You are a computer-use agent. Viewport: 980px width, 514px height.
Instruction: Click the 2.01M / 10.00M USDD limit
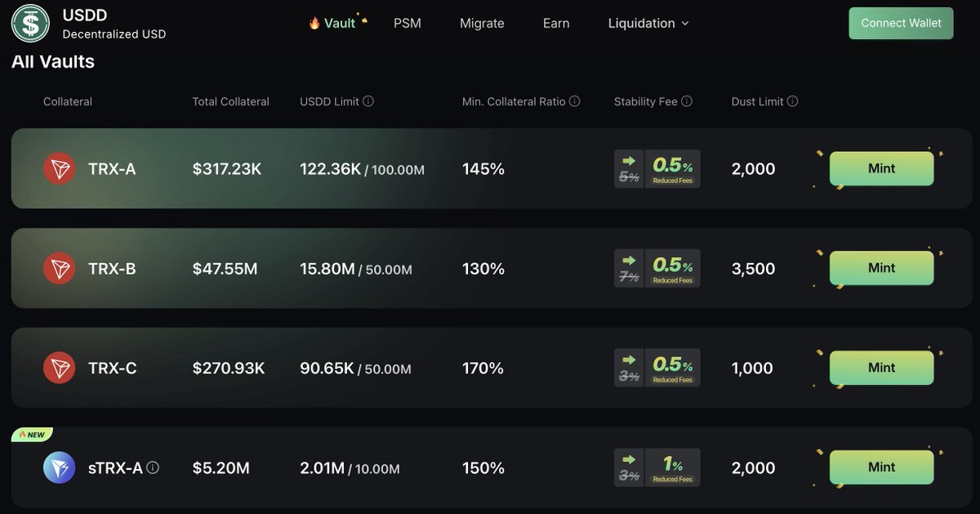350,468
